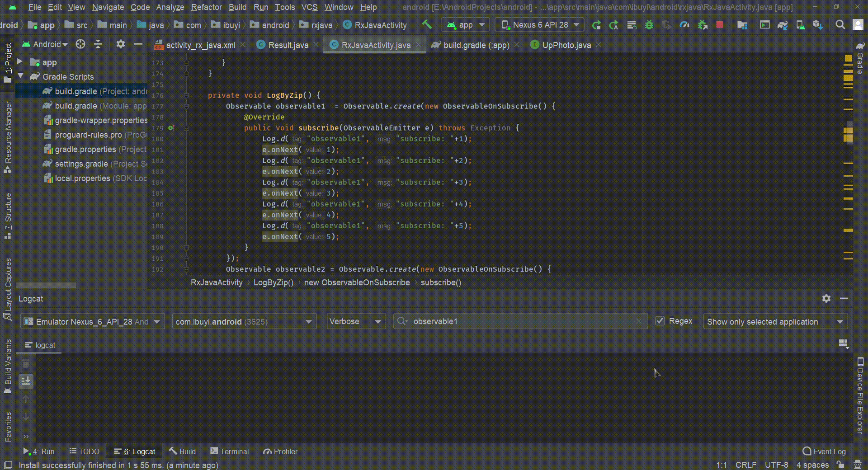The image size is (868, 470).
Task: Open the VCS menu
Action: point(310,7)
